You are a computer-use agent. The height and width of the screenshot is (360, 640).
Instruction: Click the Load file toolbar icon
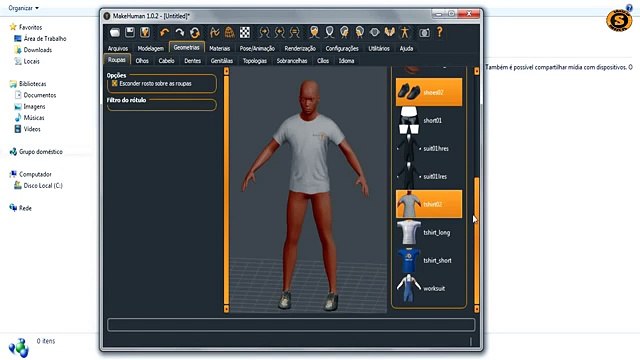coord(115,32)
